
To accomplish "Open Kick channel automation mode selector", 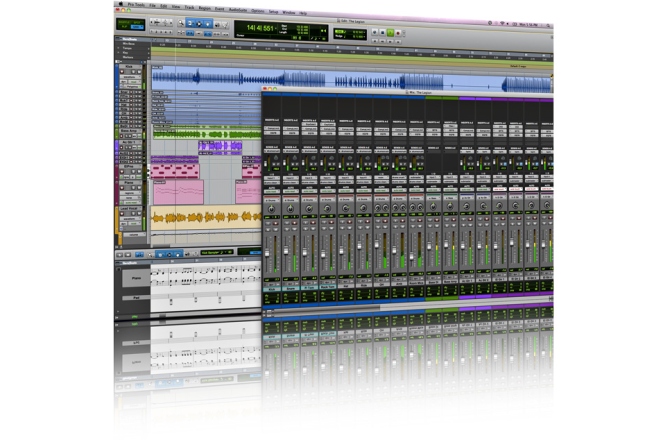I will click(272, 191).
